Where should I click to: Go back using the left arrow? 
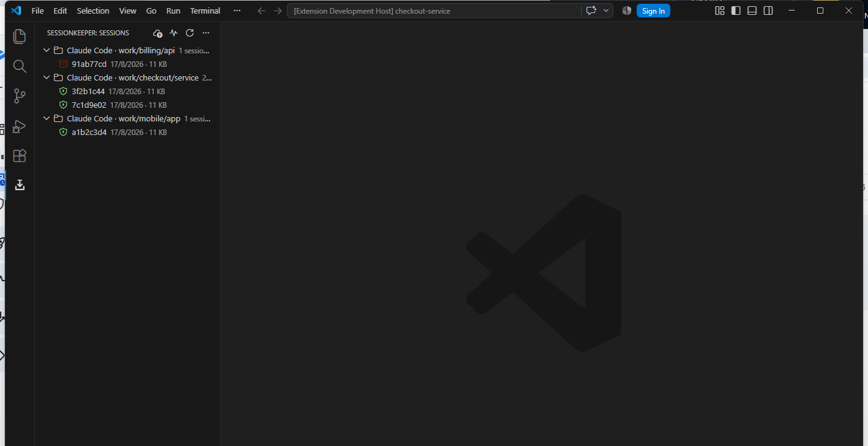[x=262, y=11]
